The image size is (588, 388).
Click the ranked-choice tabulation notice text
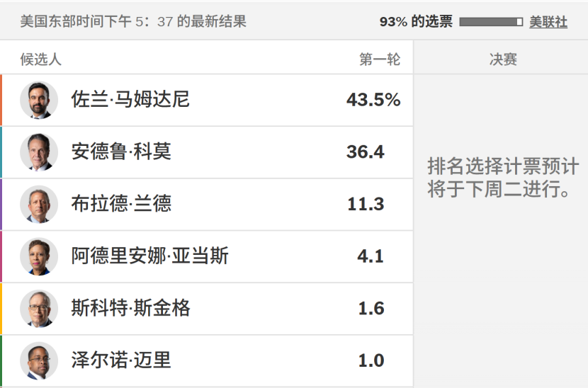point(503,177)
